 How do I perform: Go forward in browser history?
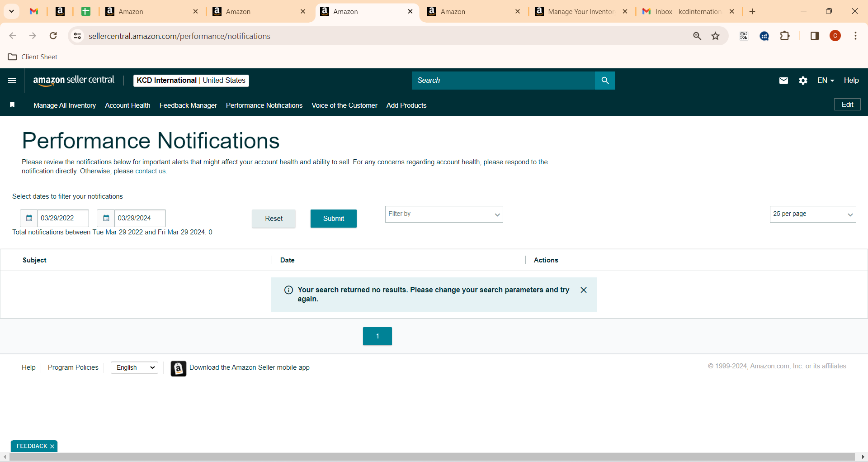click(33, 36)
